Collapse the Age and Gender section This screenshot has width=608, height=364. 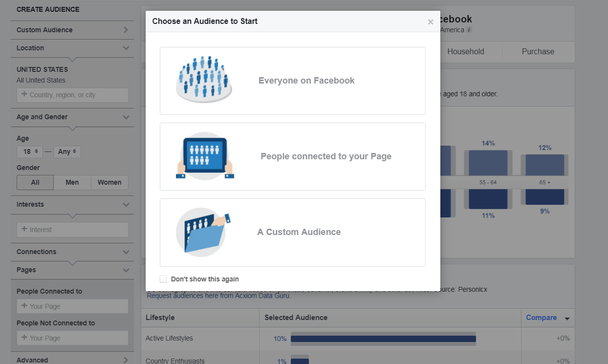click(x=72, y=117)
